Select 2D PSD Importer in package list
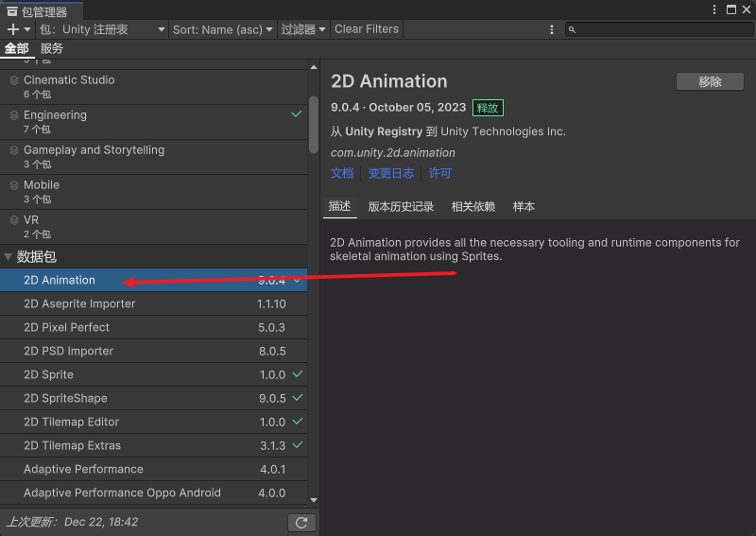756x536 pixels. [68, 351]
